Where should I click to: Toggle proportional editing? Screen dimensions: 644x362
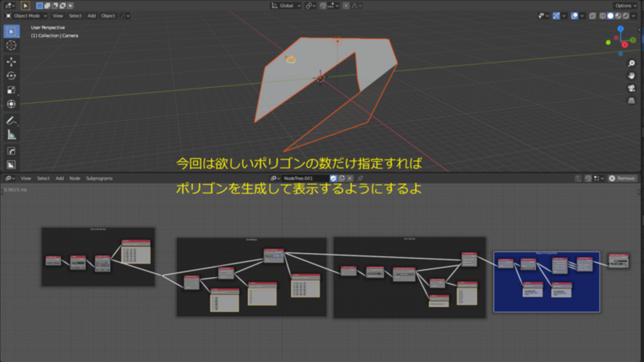(346, 6)
